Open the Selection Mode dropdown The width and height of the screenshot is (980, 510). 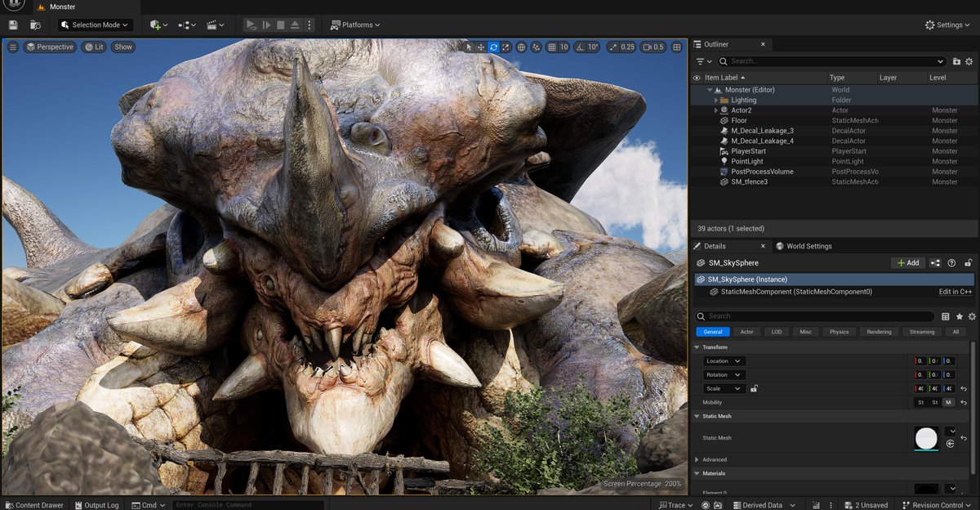[96, 25]
